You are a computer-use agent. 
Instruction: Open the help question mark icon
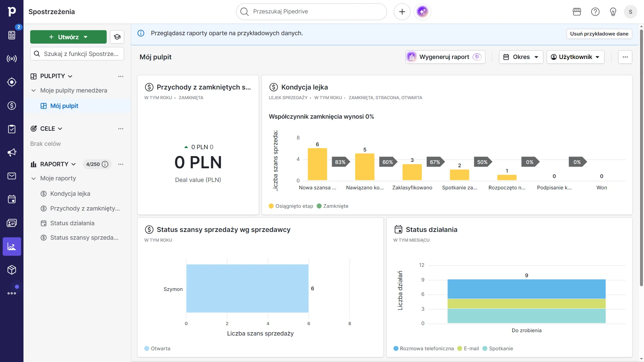click(595, 11)
